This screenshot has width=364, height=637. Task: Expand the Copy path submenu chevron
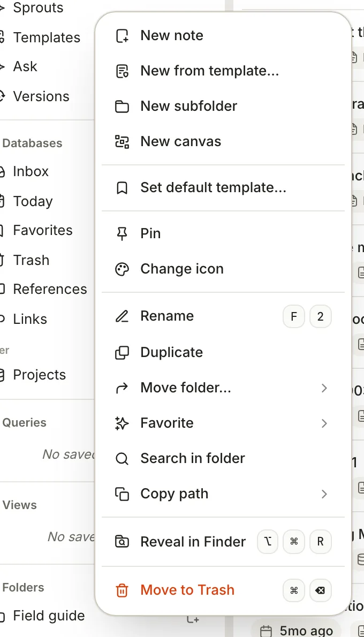point(324,494)
